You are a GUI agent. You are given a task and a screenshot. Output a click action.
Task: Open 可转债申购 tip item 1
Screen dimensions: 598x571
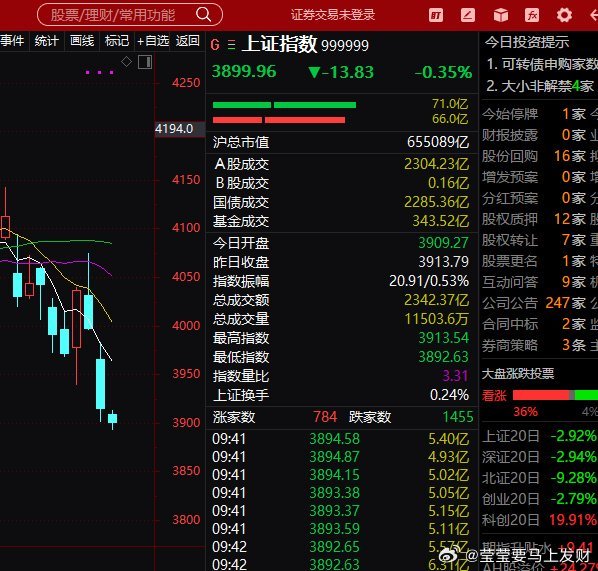[x=542, y=64]
